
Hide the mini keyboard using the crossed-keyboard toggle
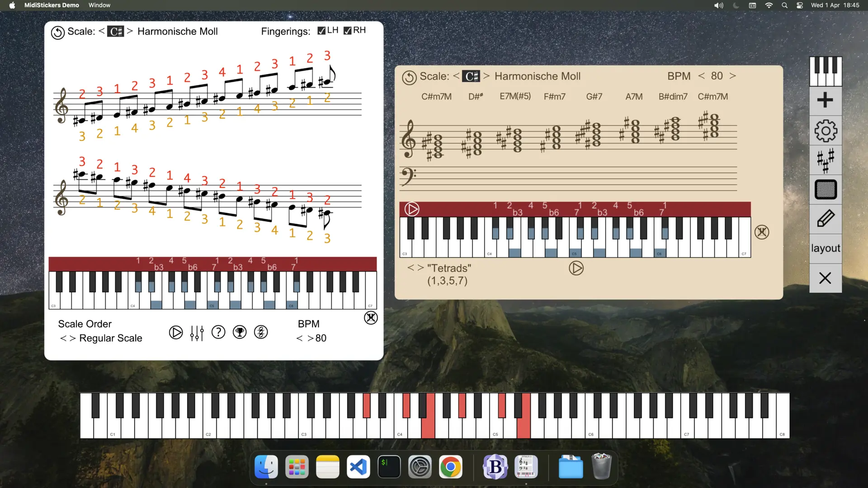click(x=370, y=318)
